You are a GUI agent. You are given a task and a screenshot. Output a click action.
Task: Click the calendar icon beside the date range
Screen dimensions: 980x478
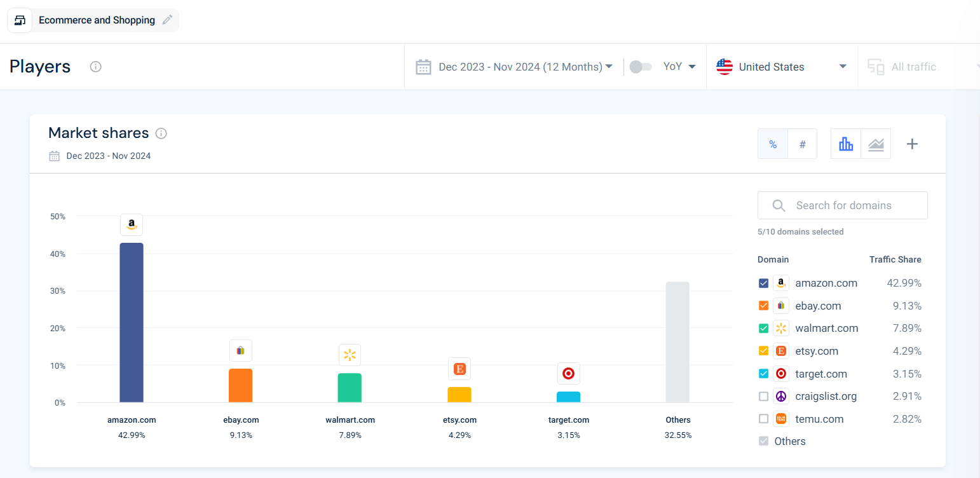coord(423,67)
